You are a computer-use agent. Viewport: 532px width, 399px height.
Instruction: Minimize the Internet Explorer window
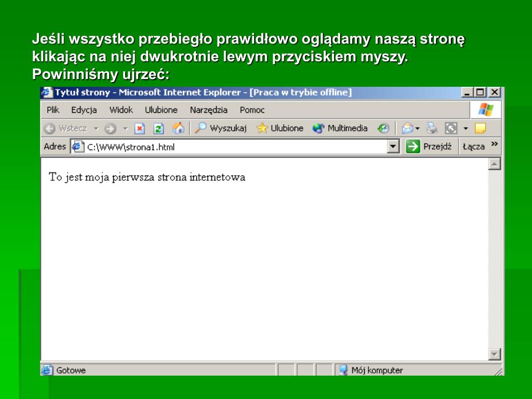[x=467, y=92]
